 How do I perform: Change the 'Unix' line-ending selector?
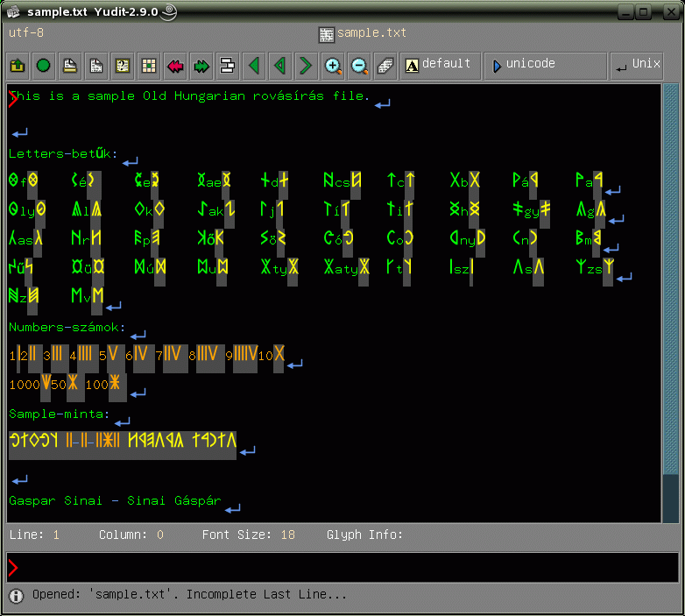pos(637,66)
